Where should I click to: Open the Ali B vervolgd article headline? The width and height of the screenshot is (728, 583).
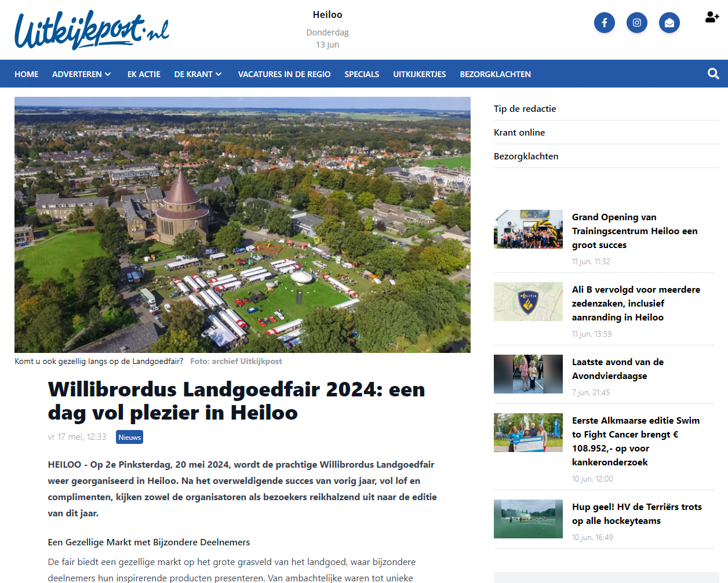(x=636, y=303)
